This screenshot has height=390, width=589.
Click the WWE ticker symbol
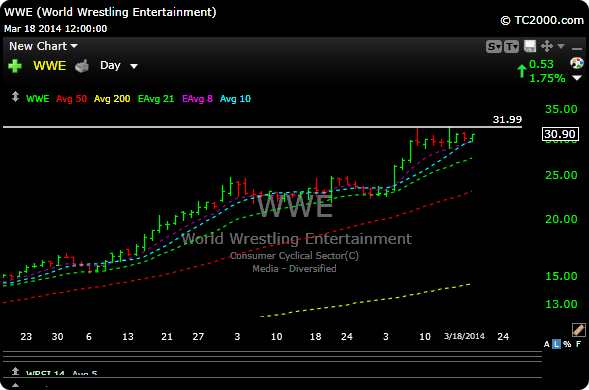[x=49, y=66]
